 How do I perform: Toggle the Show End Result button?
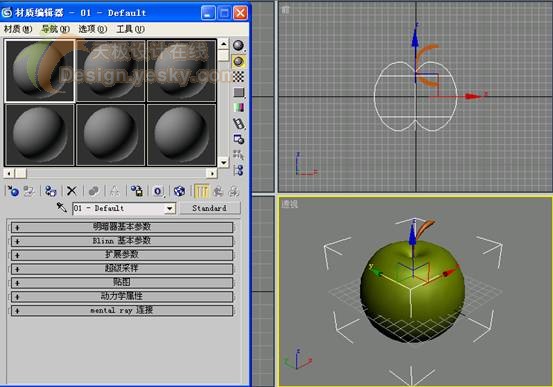coord(201,191)
